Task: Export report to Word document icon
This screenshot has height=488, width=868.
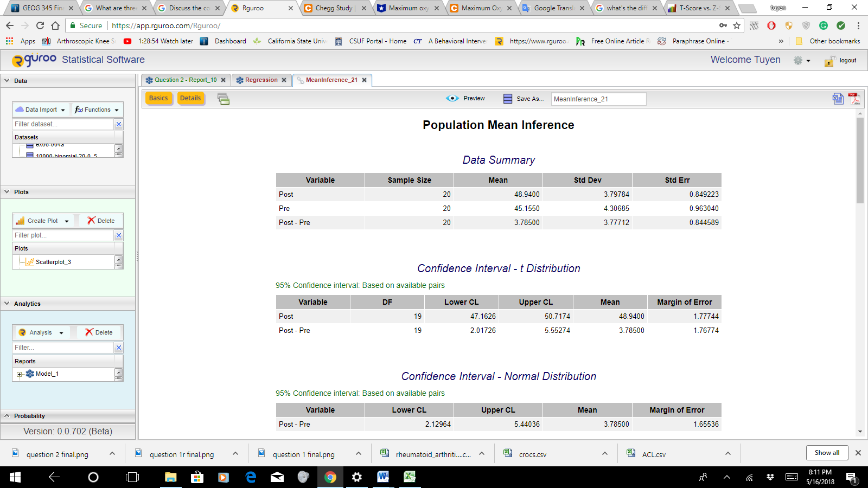Action: pos(838,99)
